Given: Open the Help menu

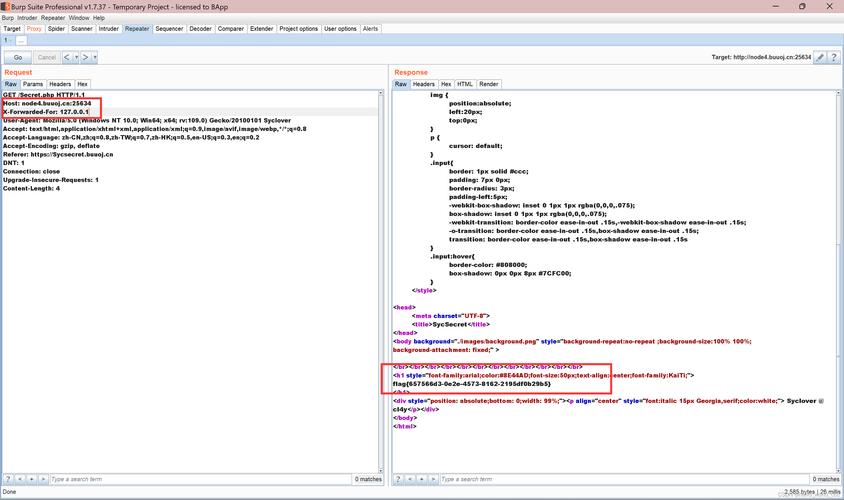Looking at the screenshot, I should click(x=99, y=18).
